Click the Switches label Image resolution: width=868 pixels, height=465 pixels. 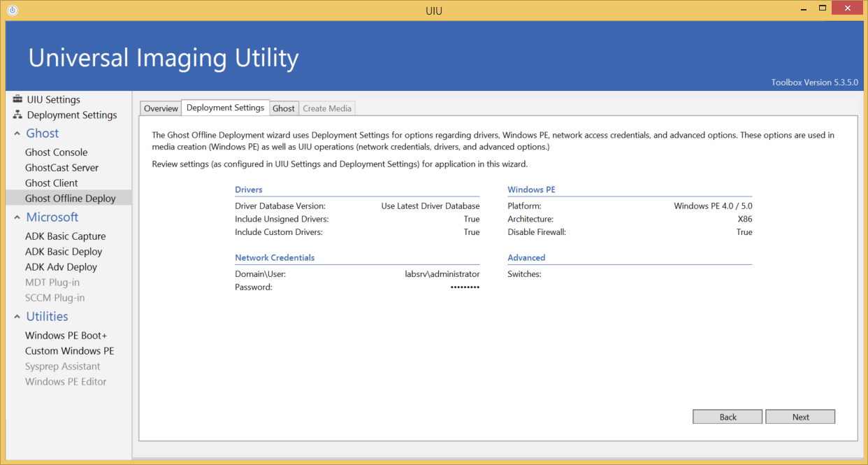(x=524, y=274)
